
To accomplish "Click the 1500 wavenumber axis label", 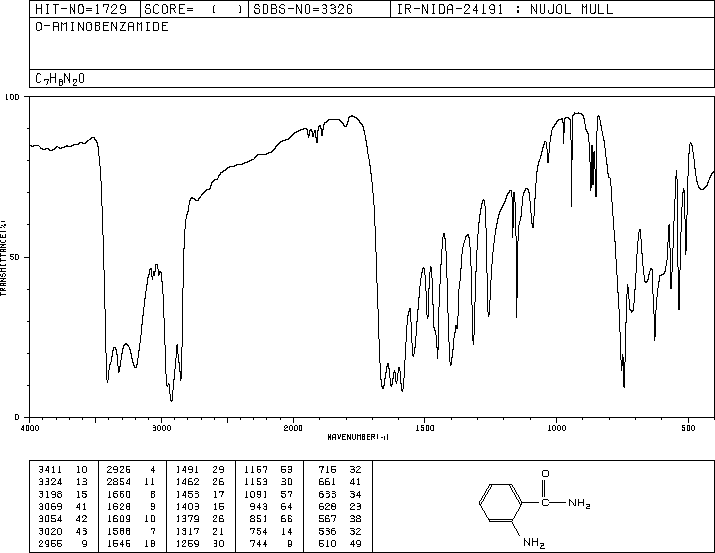I will pyautogui.click(x=425, y=428).
